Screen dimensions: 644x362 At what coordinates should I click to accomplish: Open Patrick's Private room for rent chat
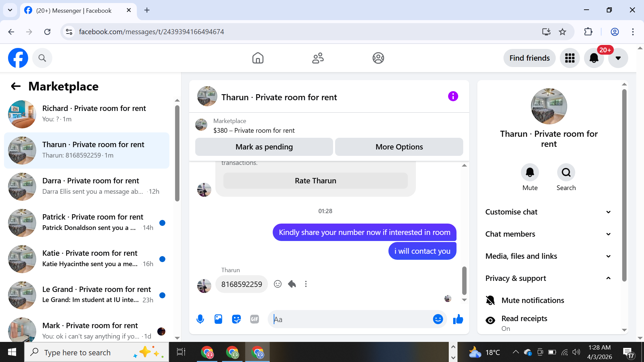87,223
